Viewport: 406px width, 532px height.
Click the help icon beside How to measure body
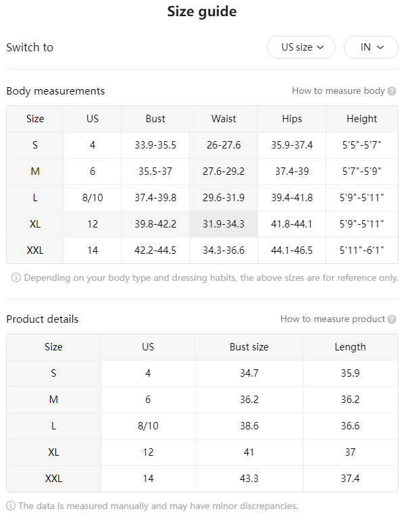pyautogui.click(x=392, y=91)
